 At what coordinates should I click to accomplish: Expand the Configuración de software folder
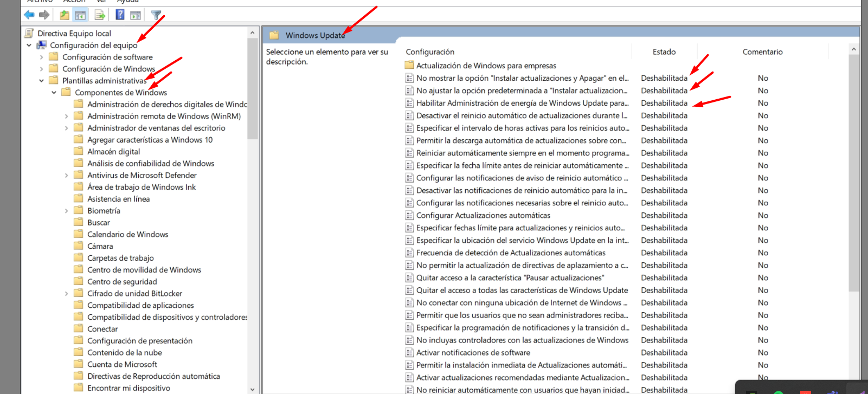[x=42, y=57]
